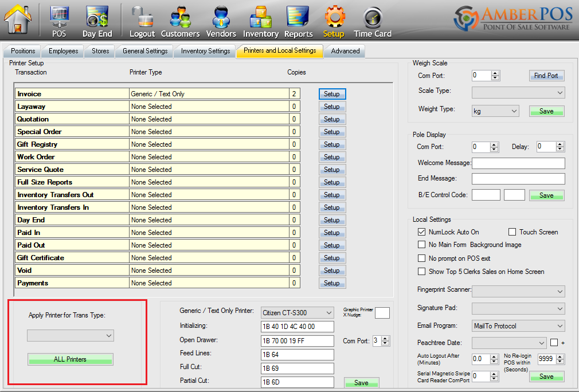Click Setup button for Payments
The height and width of the screenshot is (392, 579).
click(332, 283)
